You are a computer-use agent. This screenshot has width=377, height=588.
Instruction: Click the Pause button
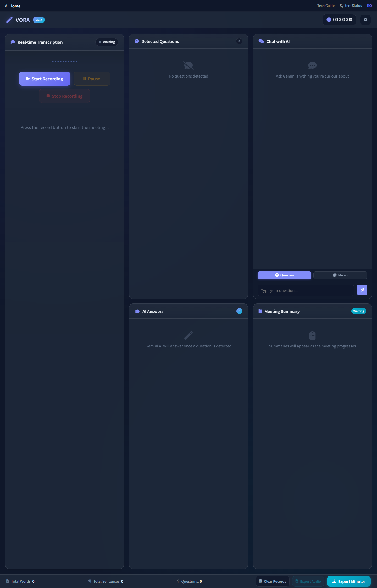(92, 79)
